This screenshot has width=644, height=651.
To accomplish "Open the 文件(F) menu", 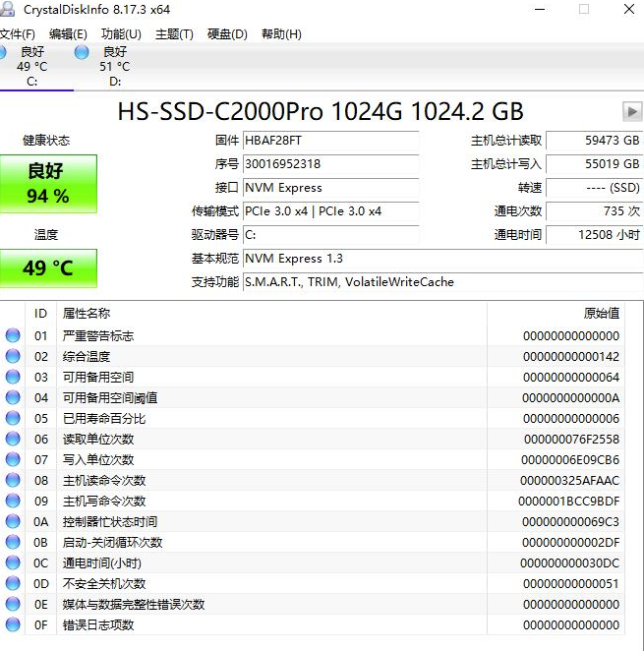I will click(x=18, y=34).
